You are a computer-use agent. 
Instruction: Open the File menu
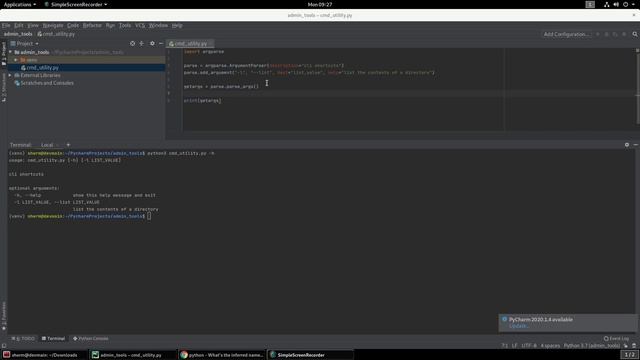6,25
